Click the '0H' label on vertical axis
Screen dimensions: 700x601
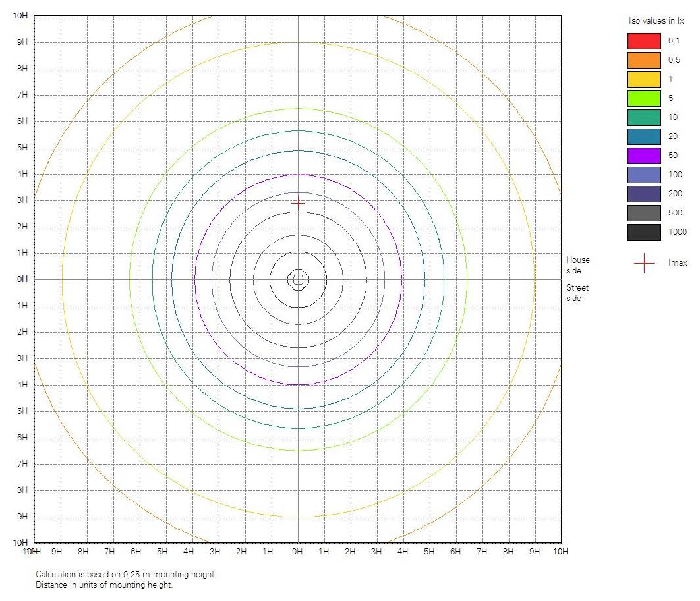[22, 279]
